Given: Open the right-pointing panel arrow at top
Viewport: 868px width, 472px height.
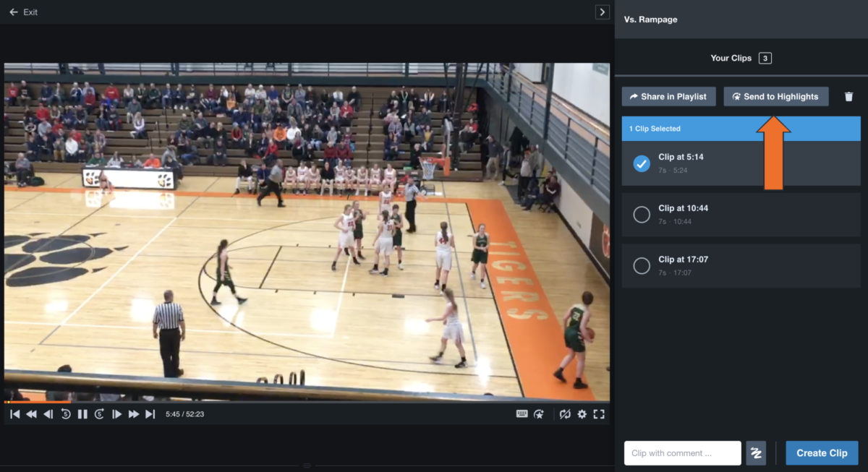Looking at the screenshot, I should [602, 12].
